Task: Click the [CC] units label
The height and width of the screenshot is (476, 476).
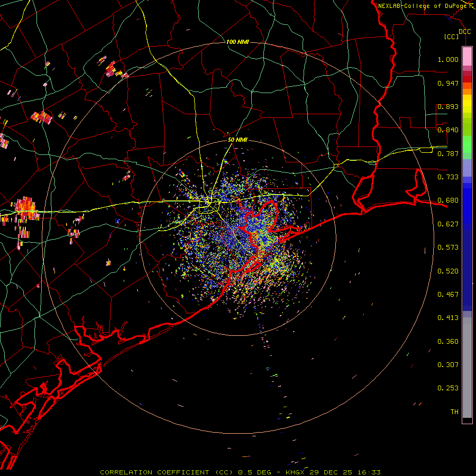Action: click(451, 36)
